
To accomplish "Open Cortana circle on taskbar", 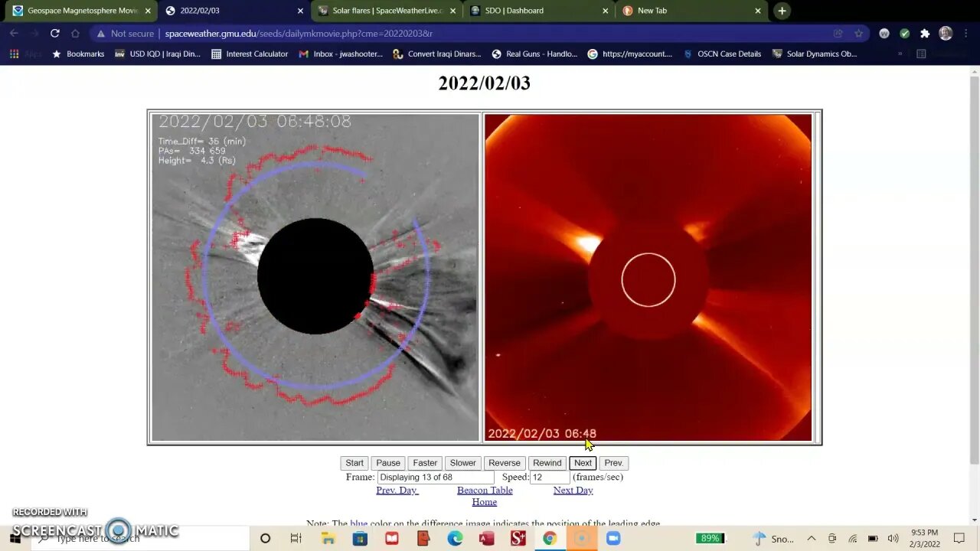I will 265,539.
